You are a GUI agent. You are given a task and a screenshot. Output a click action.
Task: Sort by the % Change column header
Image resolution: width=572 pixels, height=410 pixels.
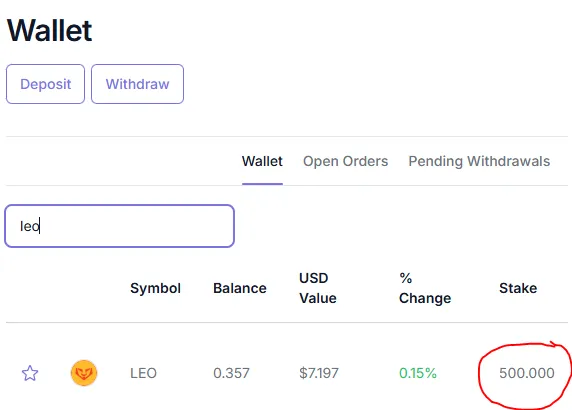(x=425, y=288)
